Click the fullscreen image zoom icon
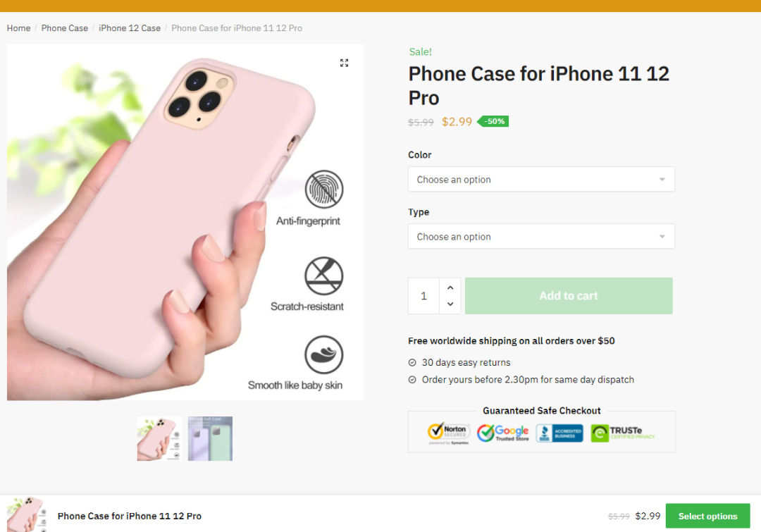 [x=344, y=63]
